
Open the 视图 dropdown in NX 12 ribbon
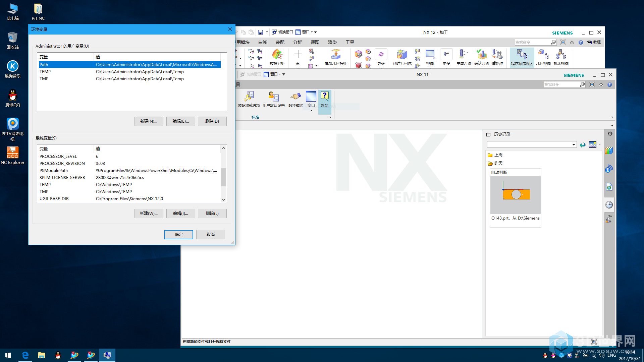tap(430, 58)
